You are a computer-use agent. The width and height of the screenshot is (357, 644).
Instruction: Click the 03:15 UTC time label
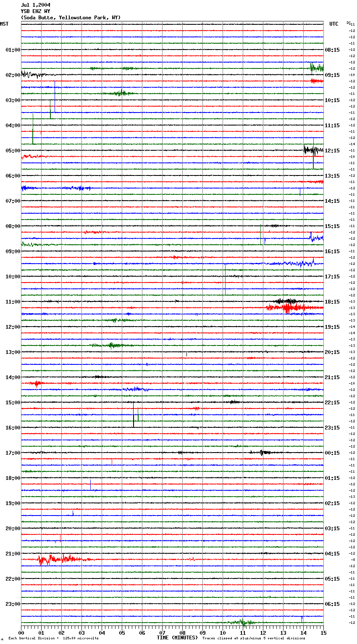tap(332, 529)
